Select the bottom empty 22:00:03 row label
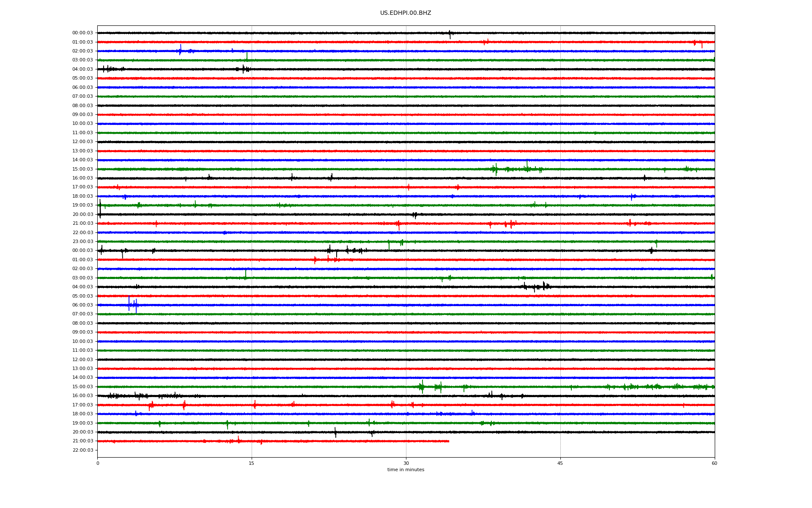The width and height of the screenshot is (812, 508). click(82, 450)
